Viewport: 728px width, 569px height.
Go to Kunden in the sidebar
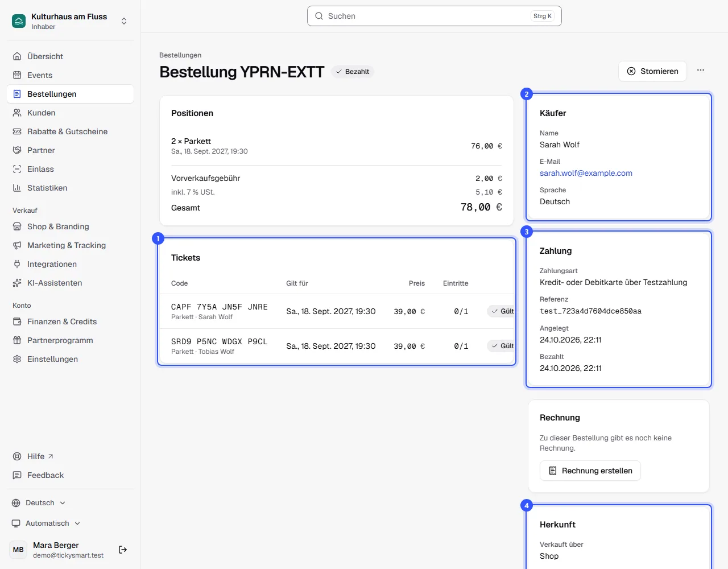(x=70, y=113)
